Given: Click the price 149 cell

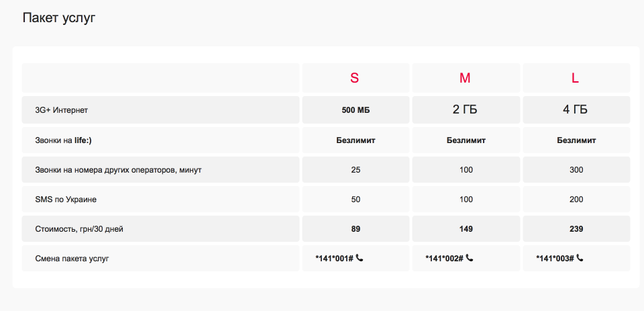Looking at the screenshot, I should click(466, 229).
